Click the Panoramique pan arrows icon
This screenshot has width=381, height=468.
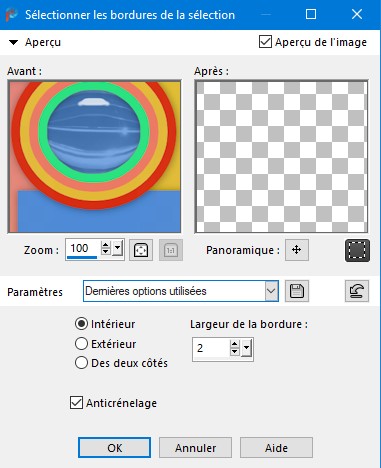point(297,250)
